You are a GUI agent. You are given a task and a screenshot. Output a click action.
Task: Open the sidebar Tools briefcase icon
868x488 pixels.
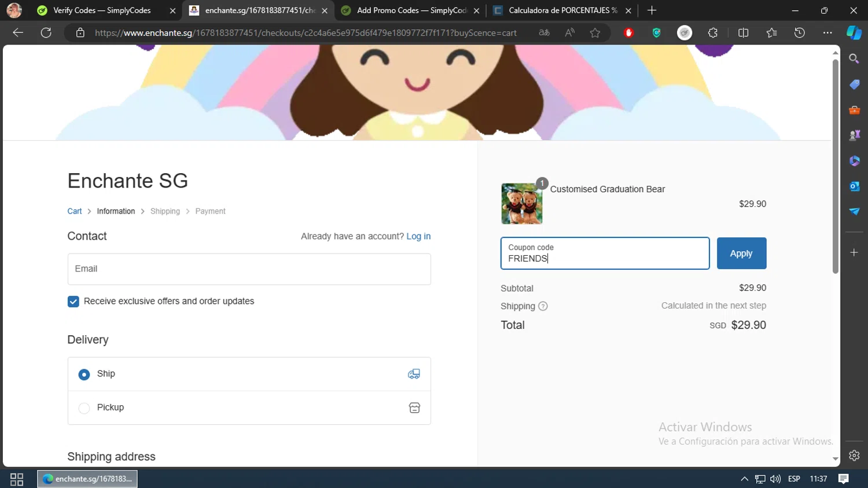click(x=854, y=110)
